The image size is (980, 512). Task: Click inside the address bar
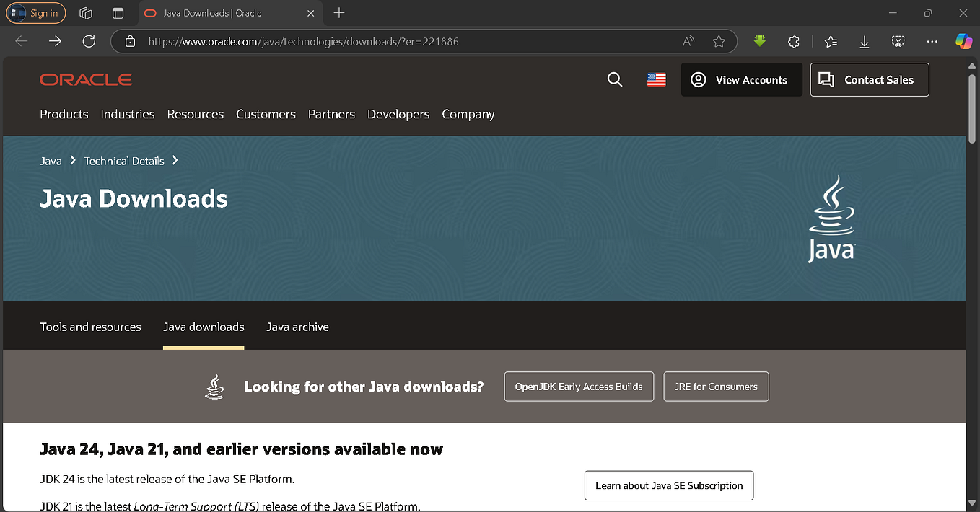pyautogui.click(x=361, y=41)
